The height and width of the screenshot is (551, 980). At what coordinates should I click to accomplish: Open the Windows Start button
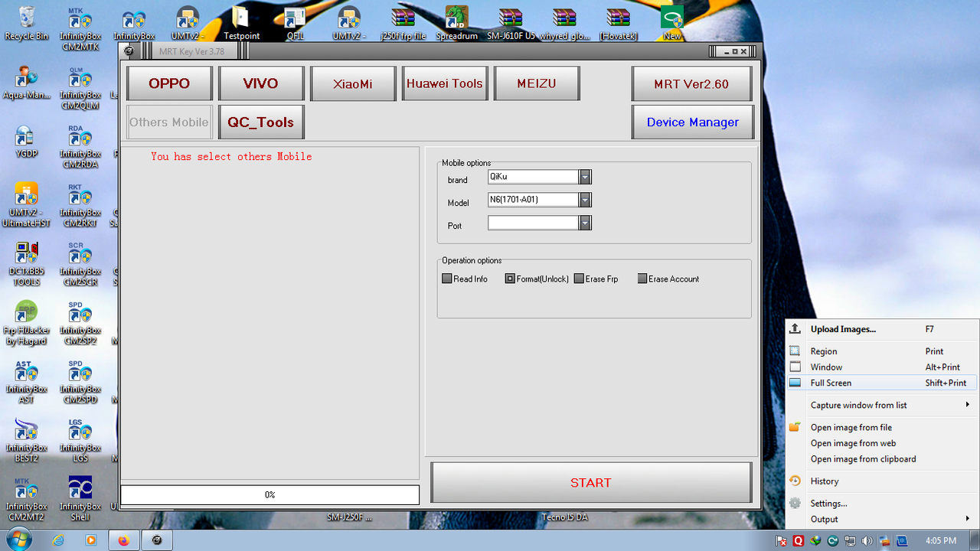(19, 539)
